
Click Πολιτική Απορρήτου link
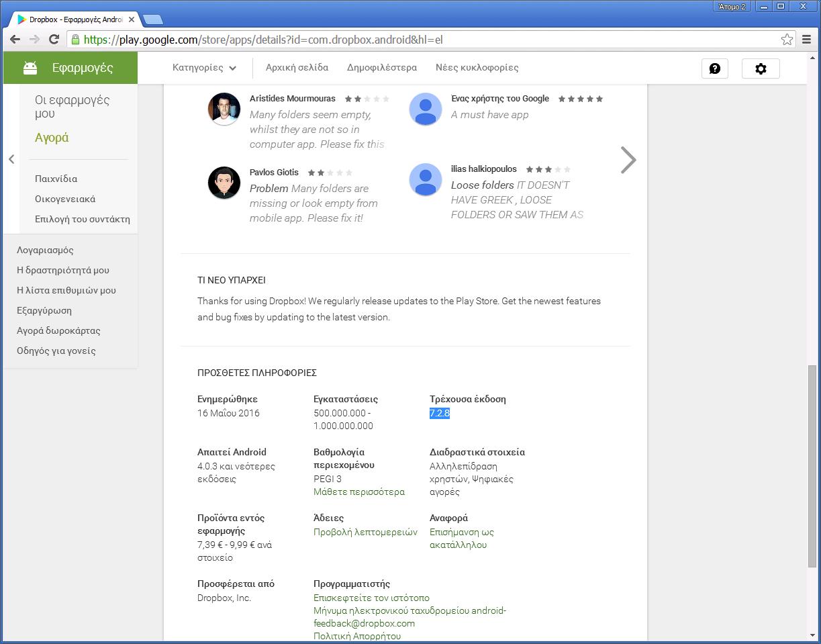357,636
